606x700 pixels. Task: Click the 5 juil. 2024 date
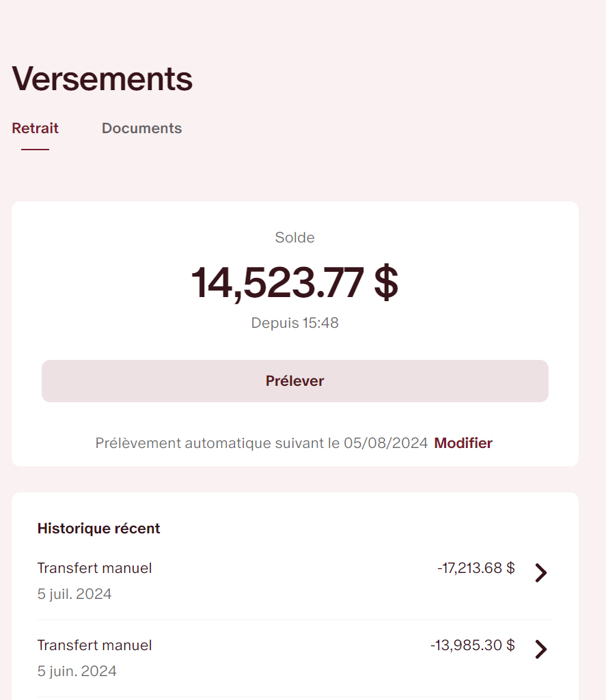coord(74,594)
